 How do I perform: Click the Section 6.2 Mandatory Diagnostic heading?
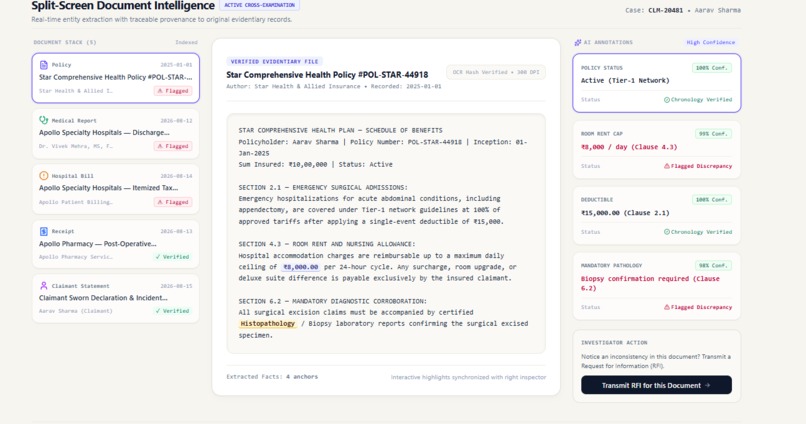click(333, 301)
